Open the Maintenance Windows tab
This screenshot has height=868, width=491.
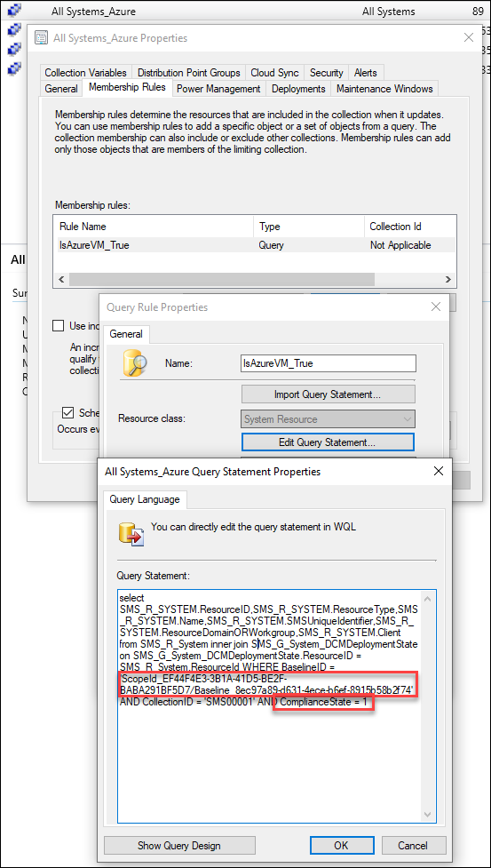384,89
